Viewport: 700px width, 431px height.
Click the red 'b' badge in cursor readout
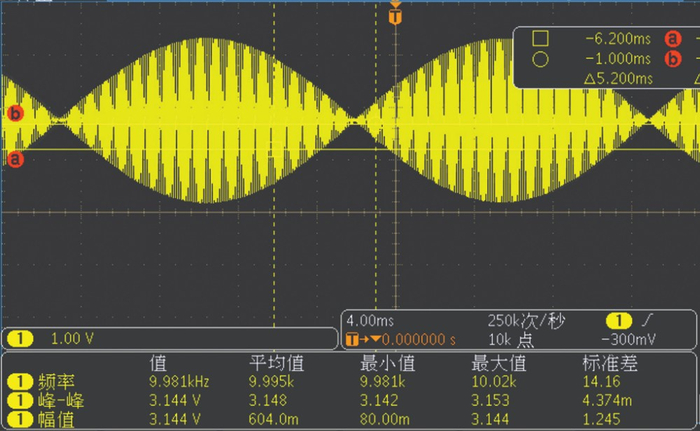click(673, 59)
